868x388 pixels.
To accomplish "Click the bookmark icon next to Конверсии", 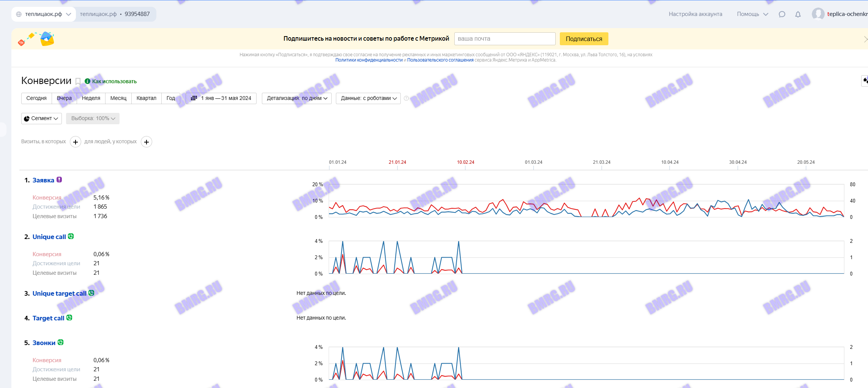I will (78, 81).
